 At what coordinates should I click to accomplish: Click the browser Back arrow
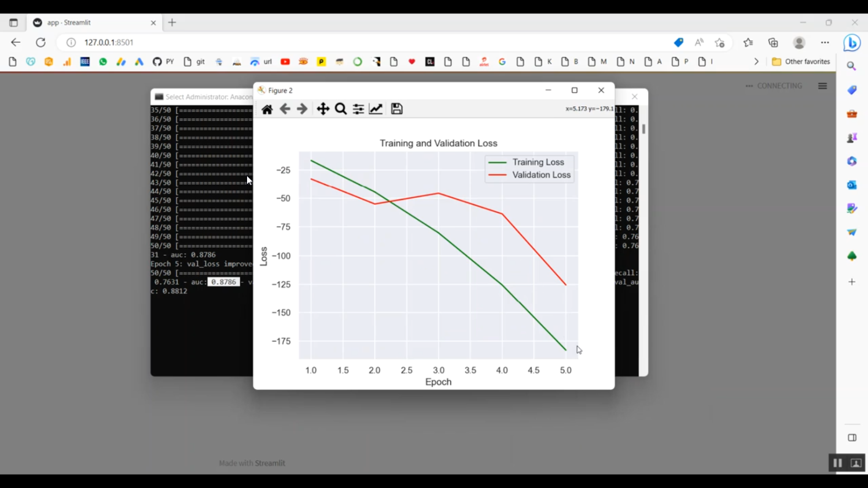(16, 42)
